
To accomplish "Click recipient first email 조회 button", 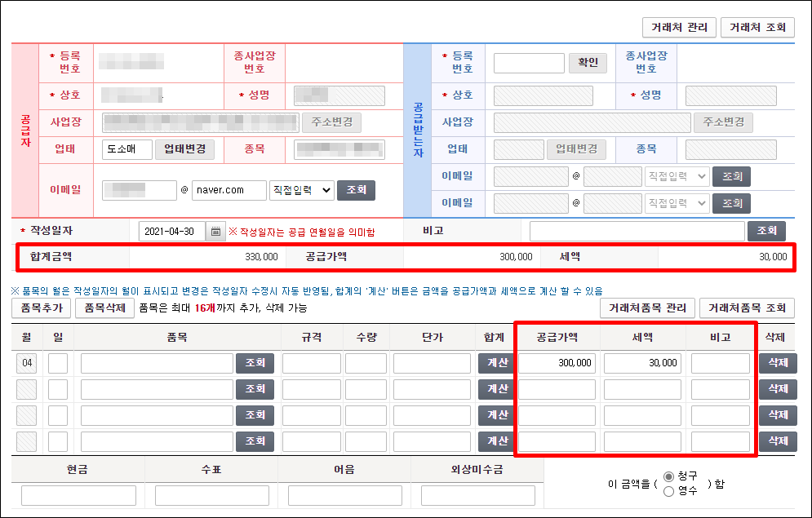I will (x=732, y=176).
